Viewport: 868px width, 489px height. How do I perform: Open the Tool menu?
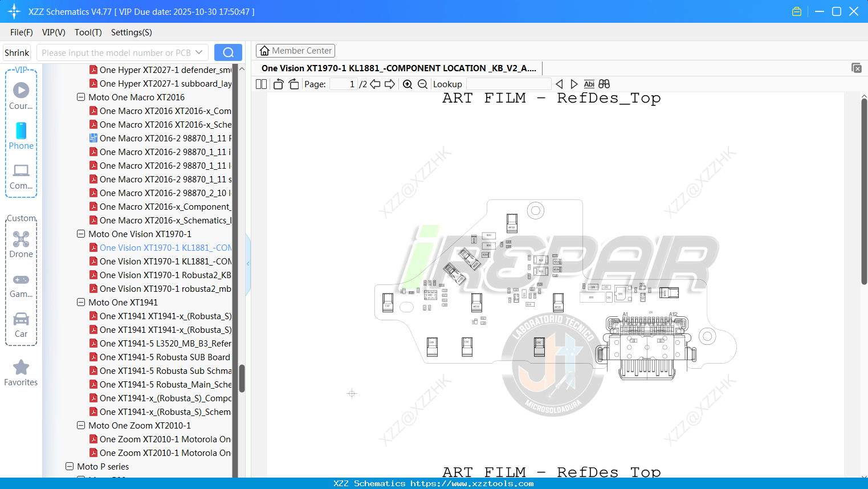point(88,32)
